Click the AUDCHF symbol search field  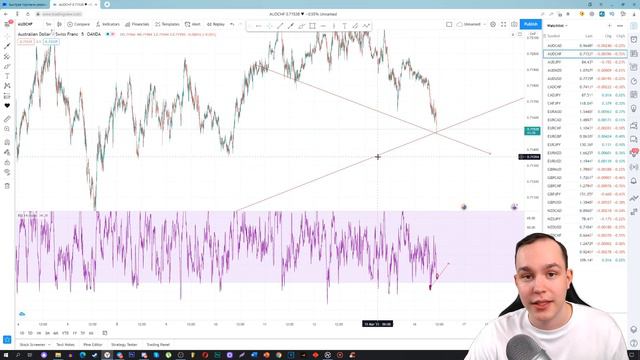[x=25, y=24]
